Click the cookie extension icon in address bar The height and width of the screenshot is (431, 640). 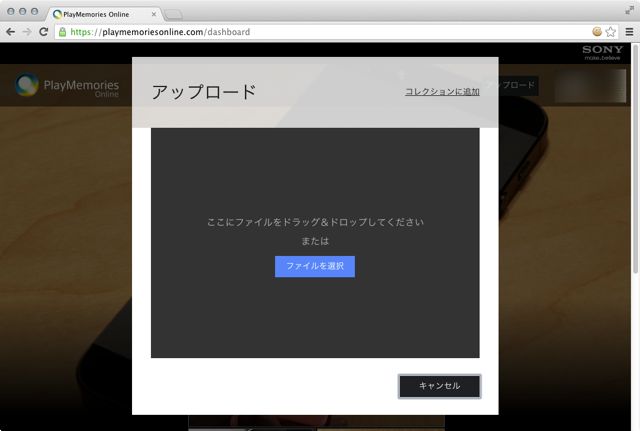click(597, 31)
